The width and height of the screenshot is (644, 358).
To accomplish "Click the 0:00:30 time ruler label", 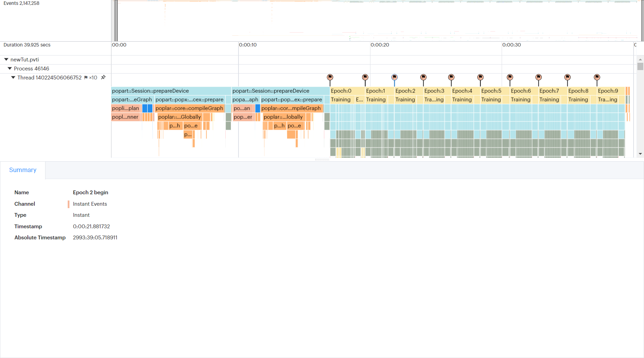I will (512, 45).
